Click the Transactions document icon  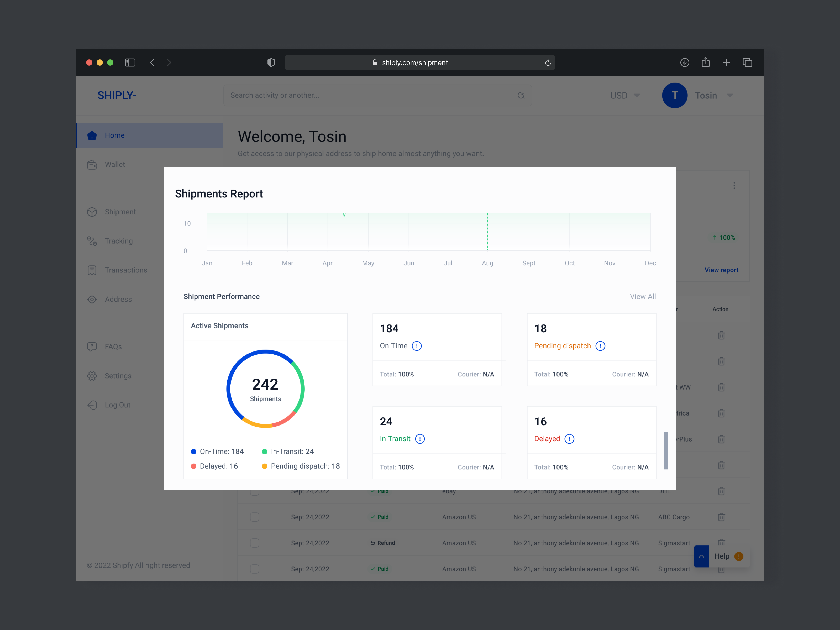[x=92, y=270]
